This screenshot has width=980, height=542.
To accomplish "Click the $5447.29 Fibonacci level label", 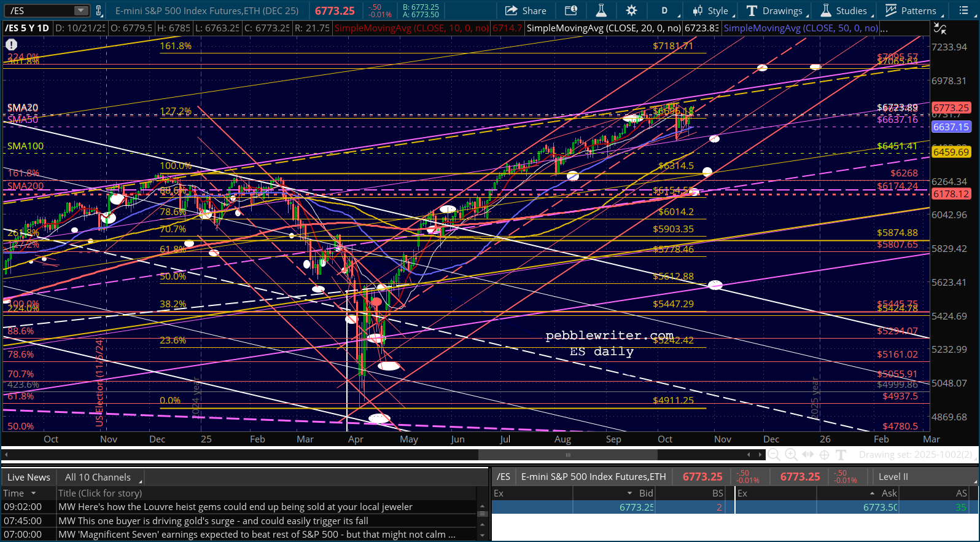I will click(673, 304).
